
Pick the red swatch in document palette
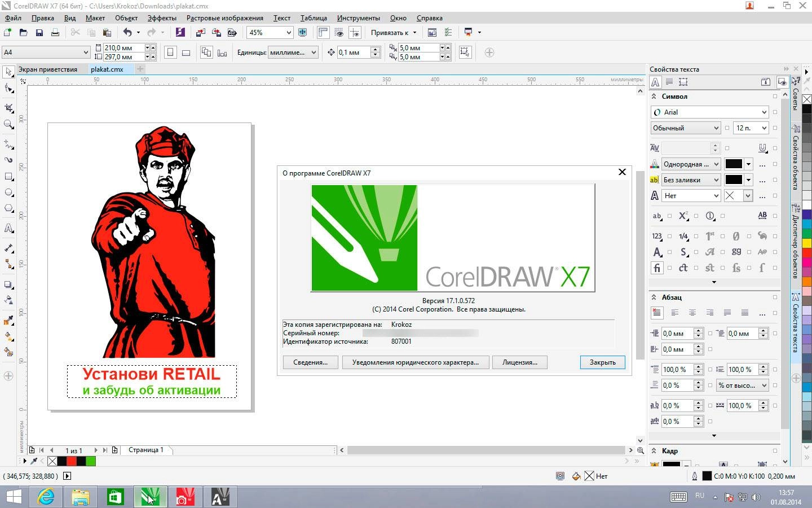72,461
